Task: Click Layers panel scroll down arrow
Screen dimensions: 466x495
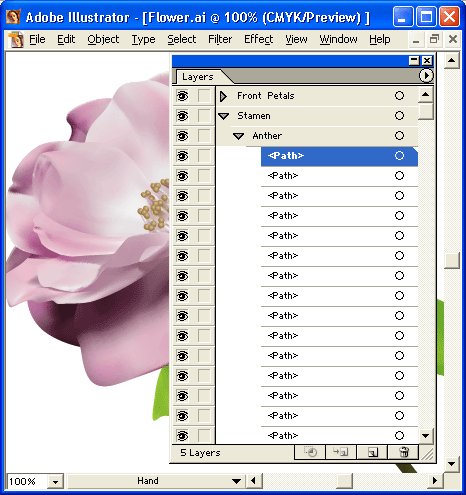Action: [x=425, y=436]
